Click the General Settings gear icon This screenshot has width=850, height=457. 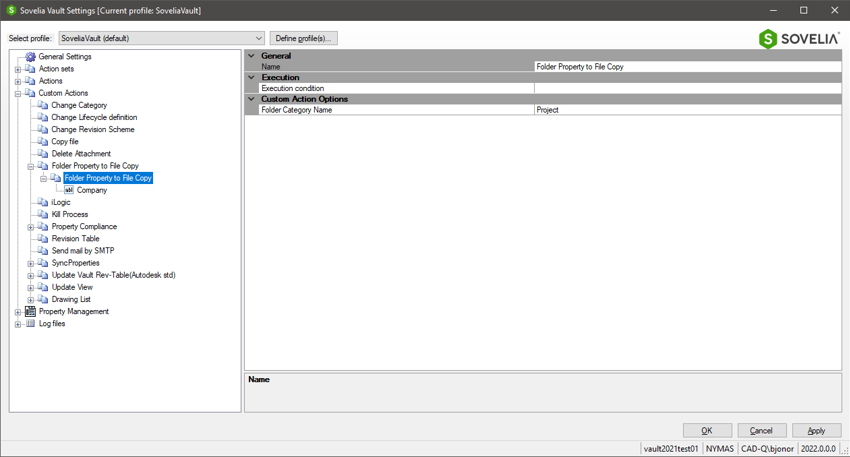30,56
